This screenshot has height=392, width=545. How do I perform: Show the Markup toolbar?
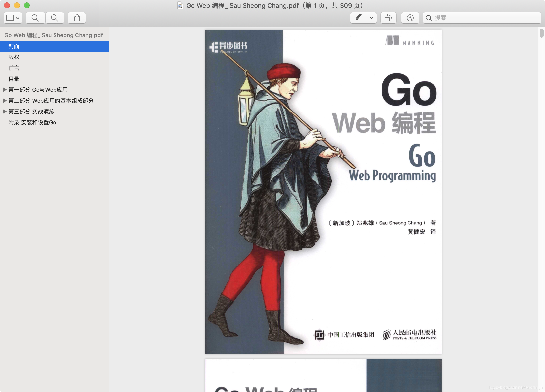coord(410,18)
